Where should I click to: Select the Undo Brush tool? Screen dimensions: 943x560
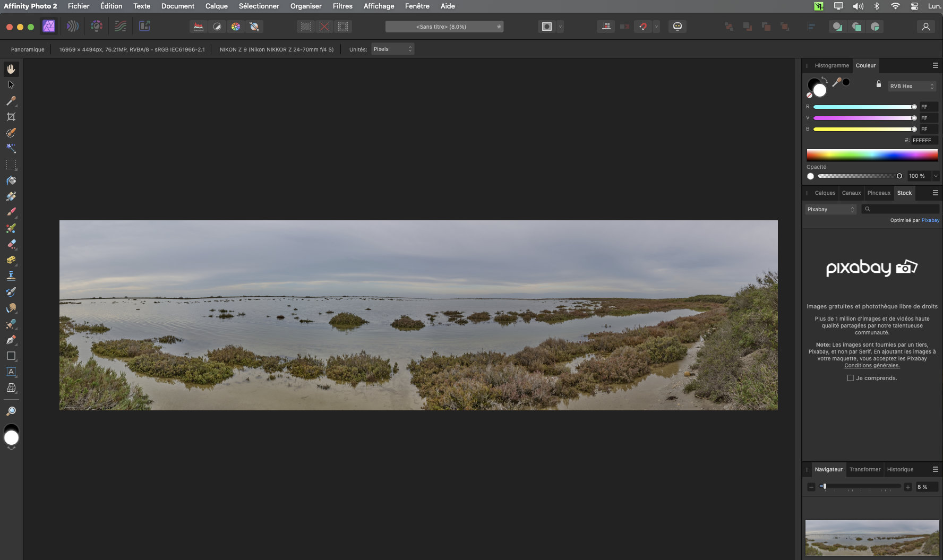coord(11,292)
